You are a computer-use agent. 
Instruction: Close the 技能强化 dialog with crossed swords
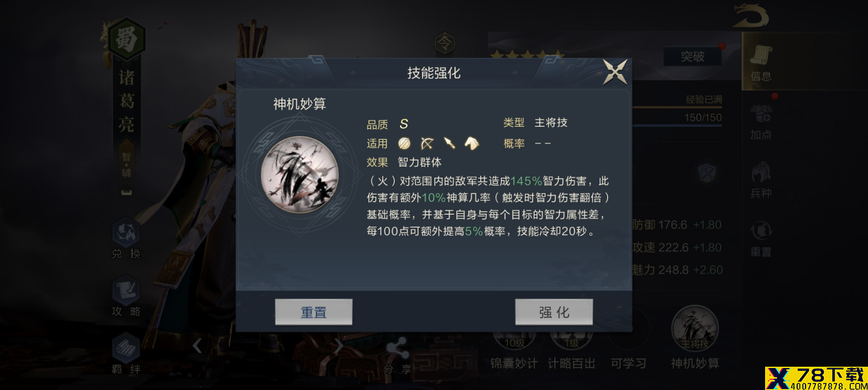click(615, 72)
